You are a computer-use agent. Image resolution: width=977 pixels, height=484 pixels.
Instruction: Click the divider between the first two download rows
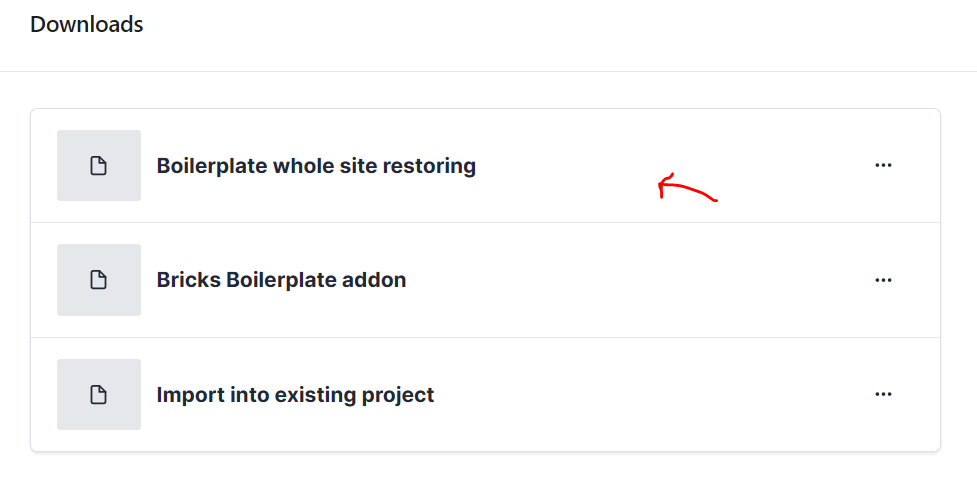[x=486, y=223]
